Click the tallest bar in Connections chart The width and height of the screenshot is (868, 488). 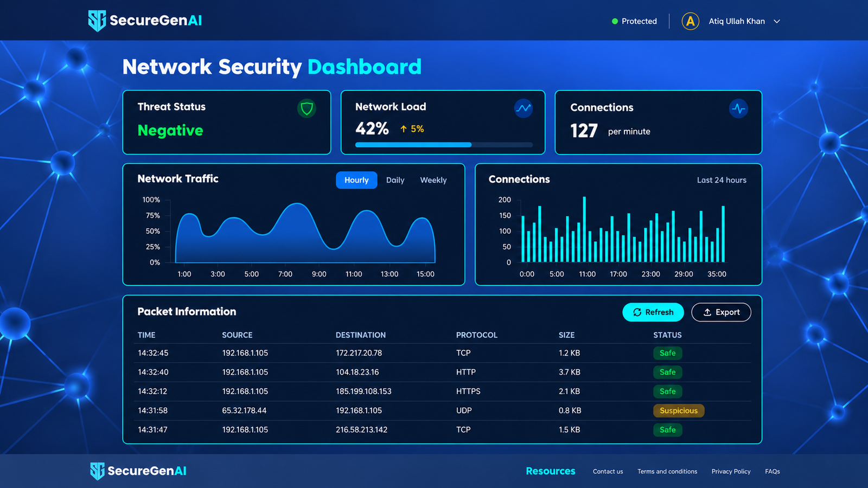pyautogui.click(x=584, y=229)
